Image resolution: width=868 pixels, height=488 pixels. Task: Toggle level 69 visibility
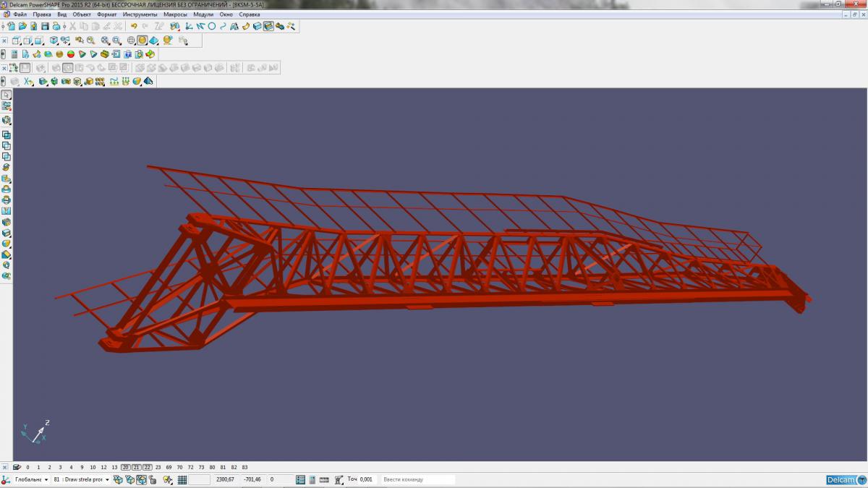click(169, 467)
